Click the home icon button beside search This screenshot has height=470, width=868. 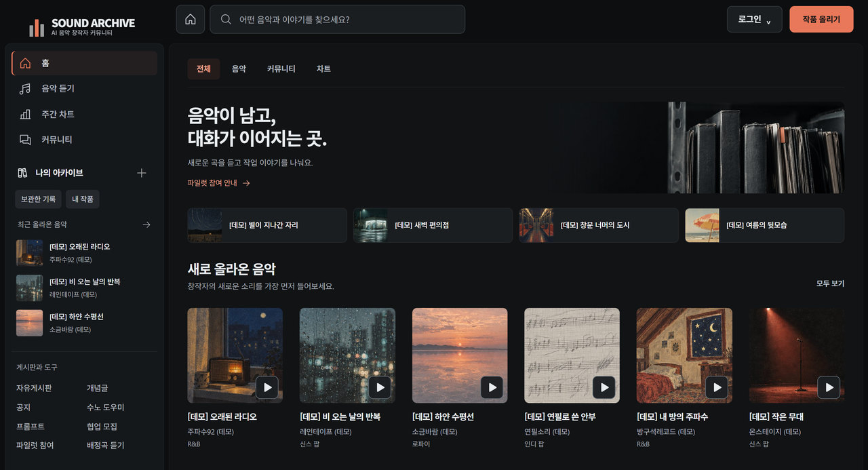pyautogui.click(x=190, y=19)
